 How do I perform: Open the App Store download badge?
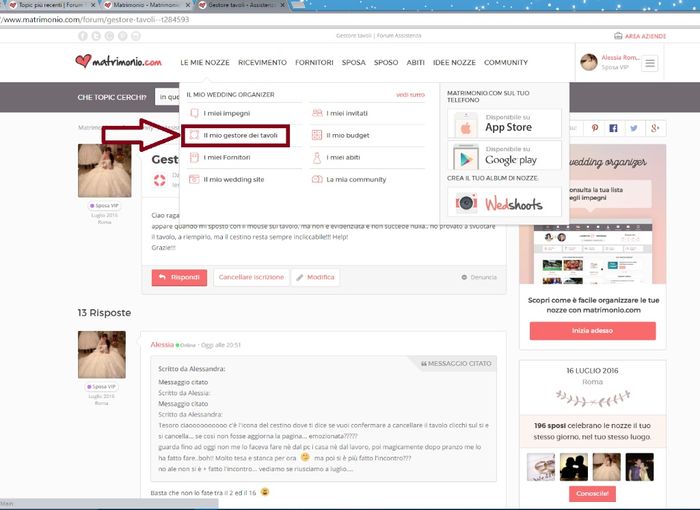(494, 124)
